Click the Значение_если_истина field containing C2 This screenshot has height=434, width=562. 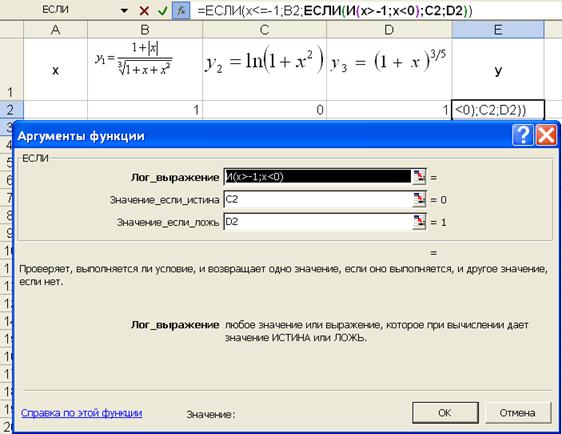(x=318, y=200)
